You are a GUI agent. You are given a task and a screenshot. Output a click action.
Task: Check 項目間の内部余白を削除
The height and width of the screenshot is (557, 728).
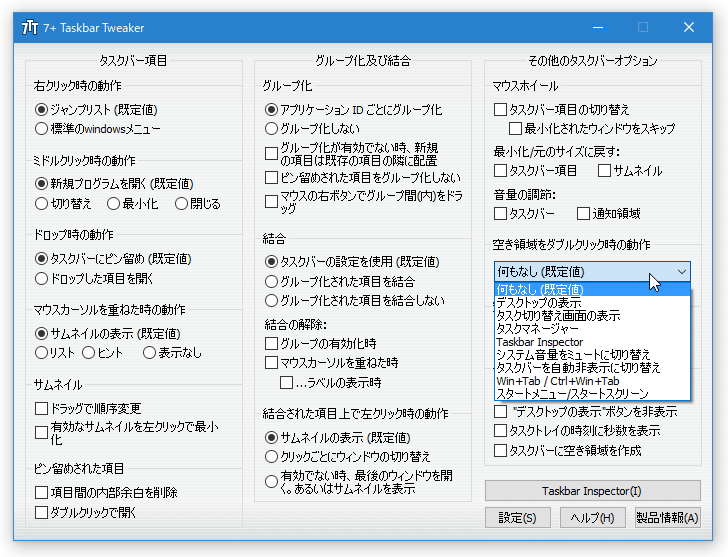41,492
